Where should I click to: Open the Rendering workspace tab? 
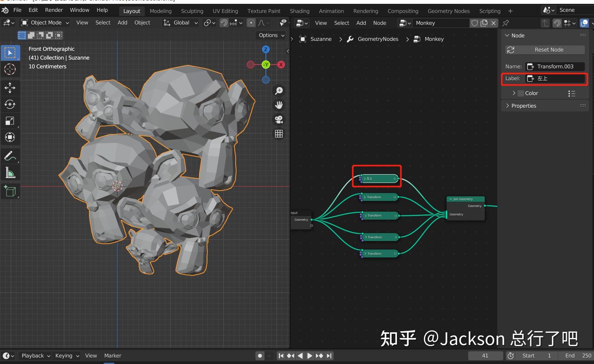365,11
